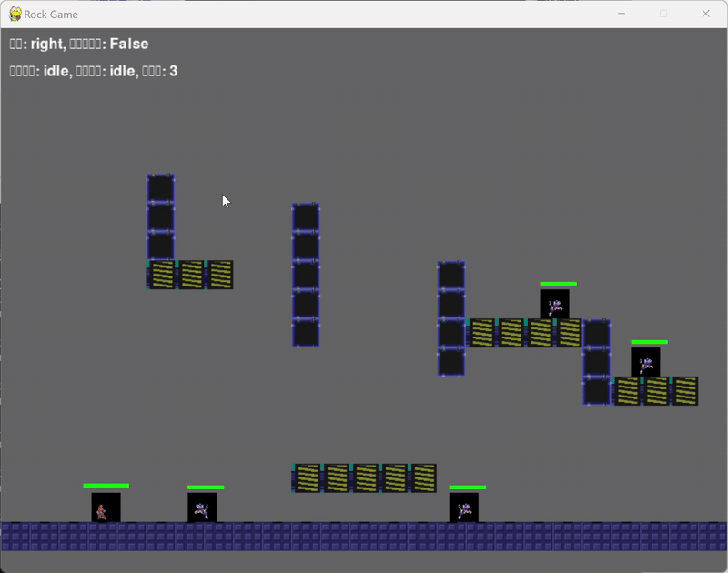The image size is (728, 573).
Task: Click a yellow-striped block in the floating center row
Action: (x=364, y=473)
